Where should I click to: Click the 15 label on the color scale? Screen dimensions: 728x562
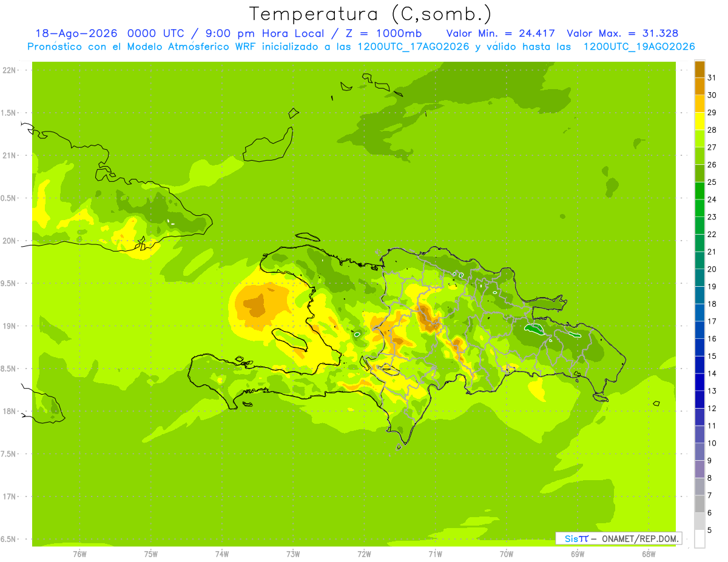tap(712, 356)
